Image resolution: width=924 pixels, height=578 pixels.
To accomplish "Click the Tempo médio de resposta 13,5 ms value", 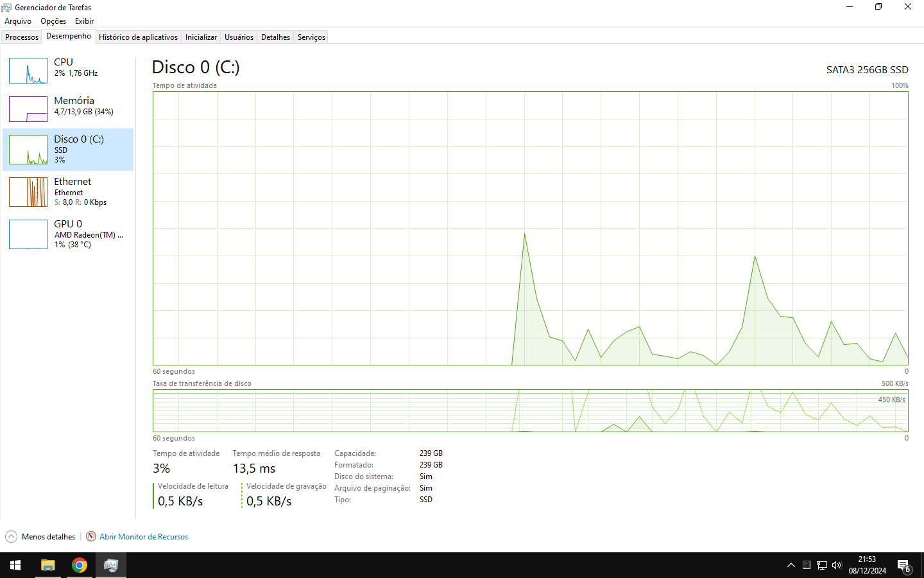I will click(254, 469).
